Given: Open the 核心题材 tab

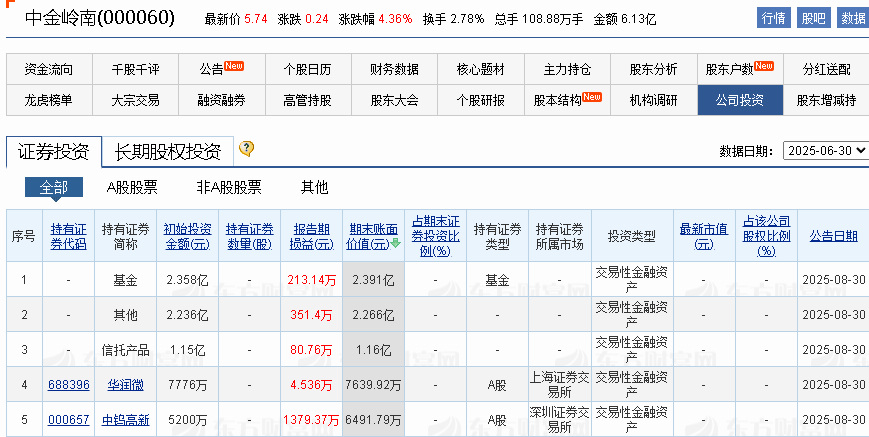Looking at the screenshot, I should click(480, 69).
